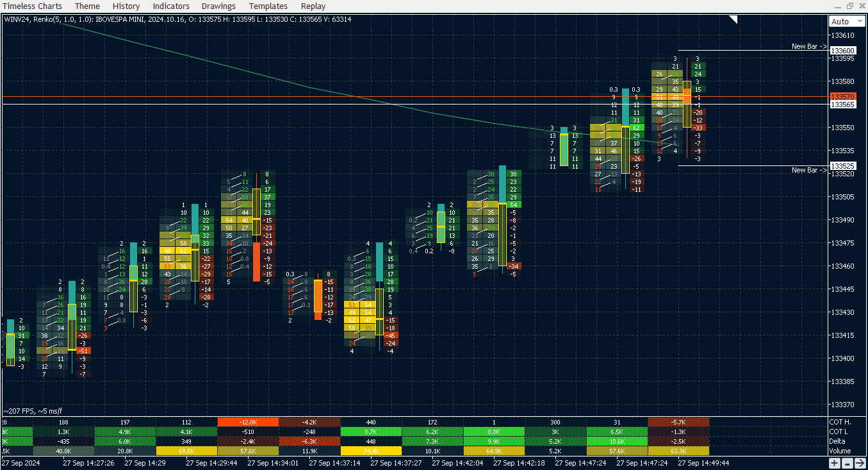868x470 pixels.
Task: Click the Delta row label
Action: [839, 441]
